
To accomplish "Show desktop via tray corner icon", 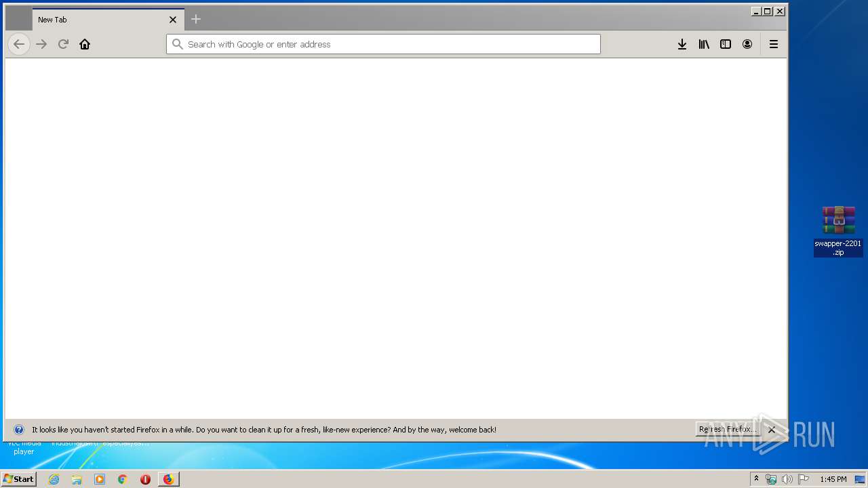I will [x=860, y=479].
